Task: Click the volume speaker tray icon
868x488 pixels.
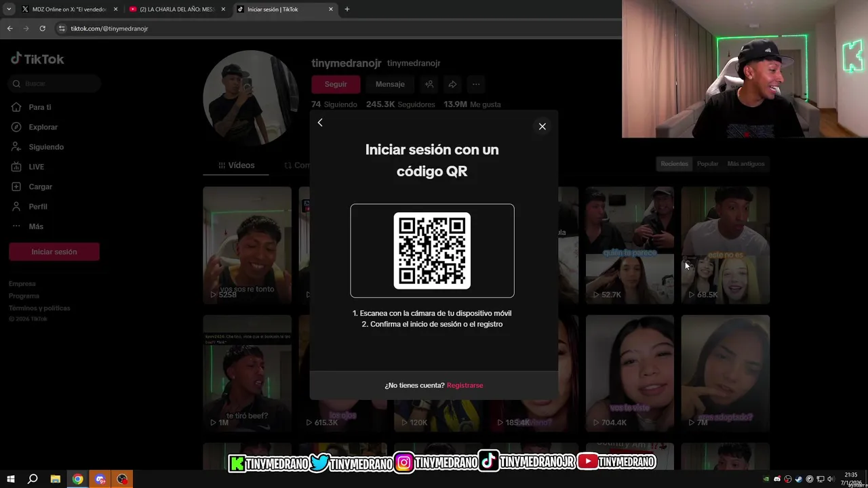Action: [831, 479]
